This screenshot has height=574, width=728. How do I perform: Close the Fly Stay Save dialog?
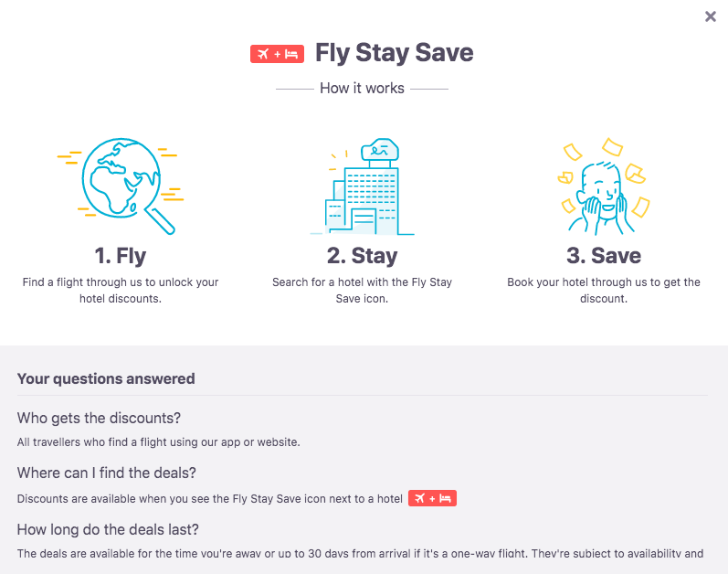(x=710, y=16)
